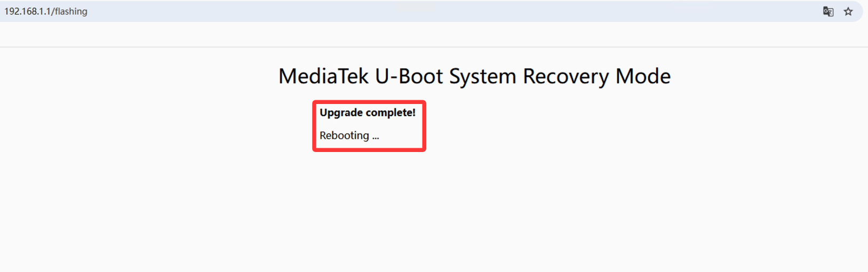Click the word "U-Boot" in the heading
The height and width of the screenshot is (272, 868).
409,76
